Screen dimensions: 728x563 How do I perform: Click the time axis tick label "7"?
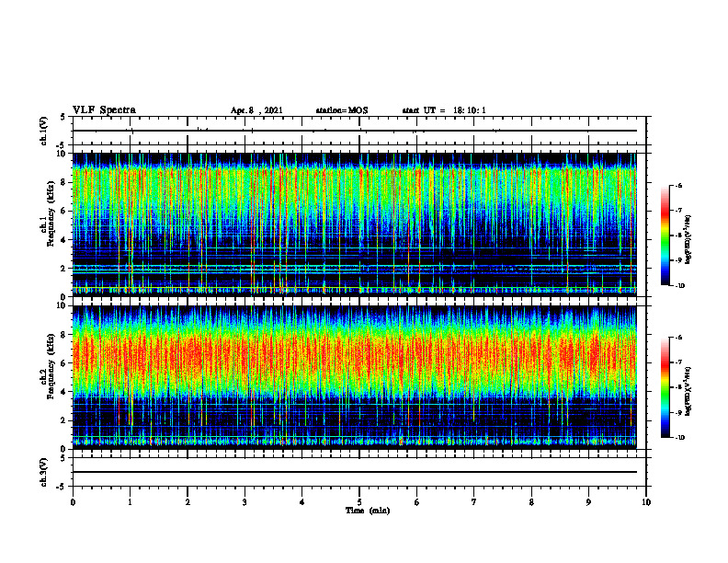[x=474, y=502]
